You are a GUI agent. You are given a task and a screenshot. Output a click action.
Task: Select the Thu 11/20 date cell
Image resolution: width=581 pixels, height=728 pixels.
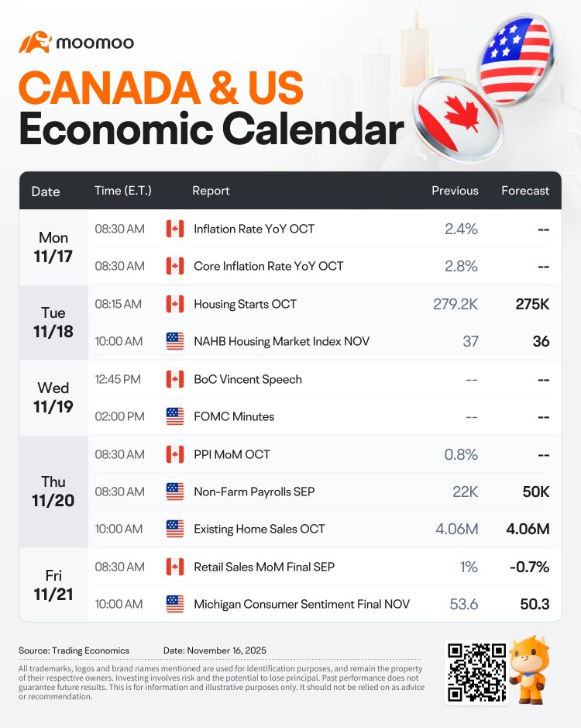tap(53, 492)
